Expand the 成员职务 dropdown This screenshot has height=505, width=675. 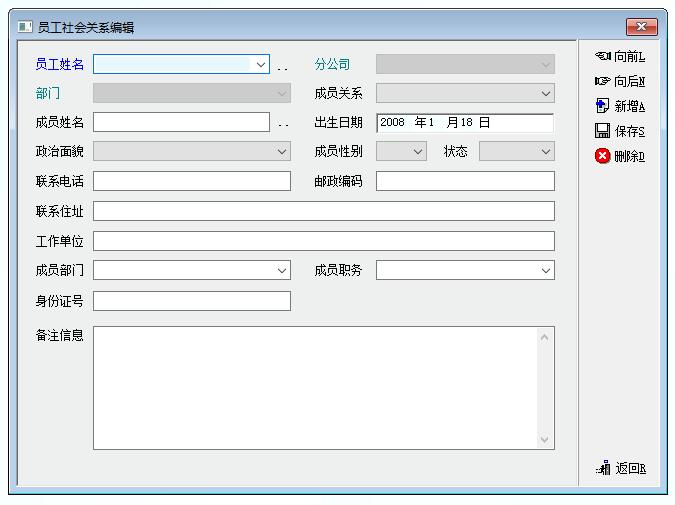pos(545,270)
